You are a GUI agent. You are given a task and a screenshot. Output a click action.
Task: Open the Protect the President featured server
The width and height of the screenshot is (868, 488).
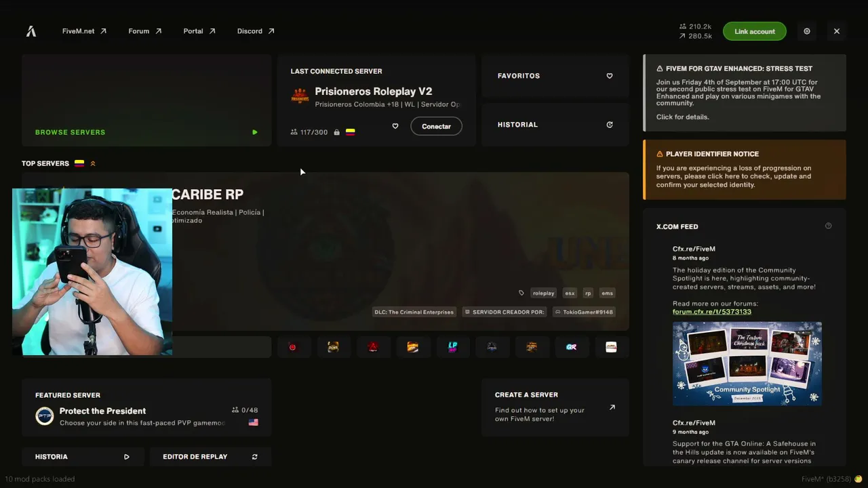[146, 407]
